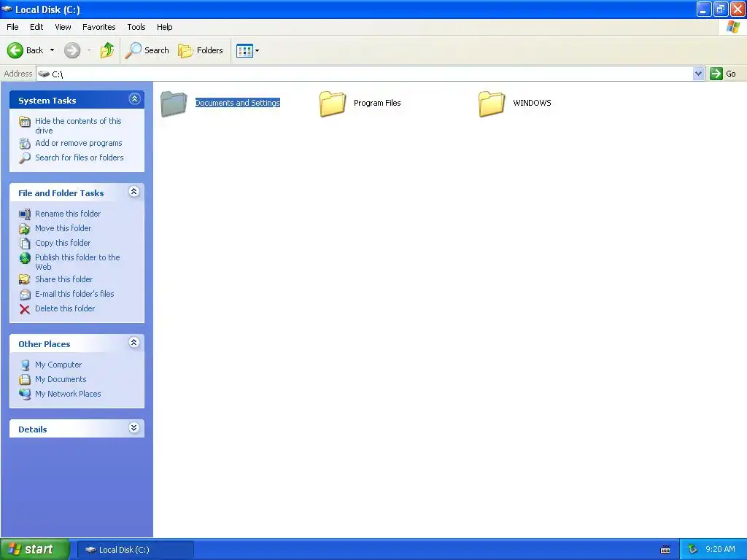Click the File and Folder Tasks header title
The image size is (747, 560).
click(61, 193)
